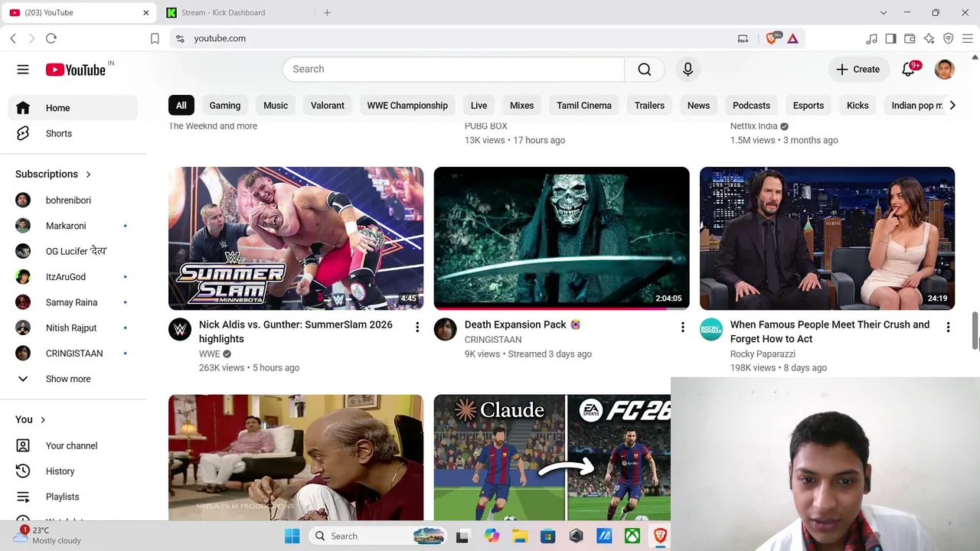
Task: Select the Podcasts filter chip
Action: point(751,106)
